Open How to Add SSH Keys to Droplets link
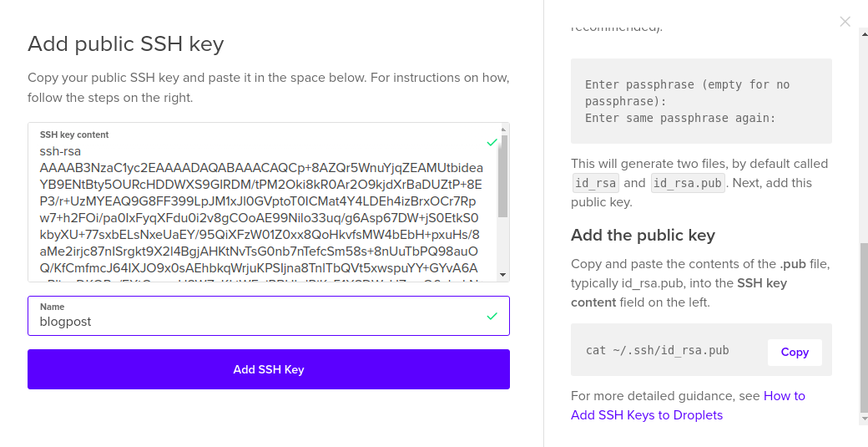 688,405
